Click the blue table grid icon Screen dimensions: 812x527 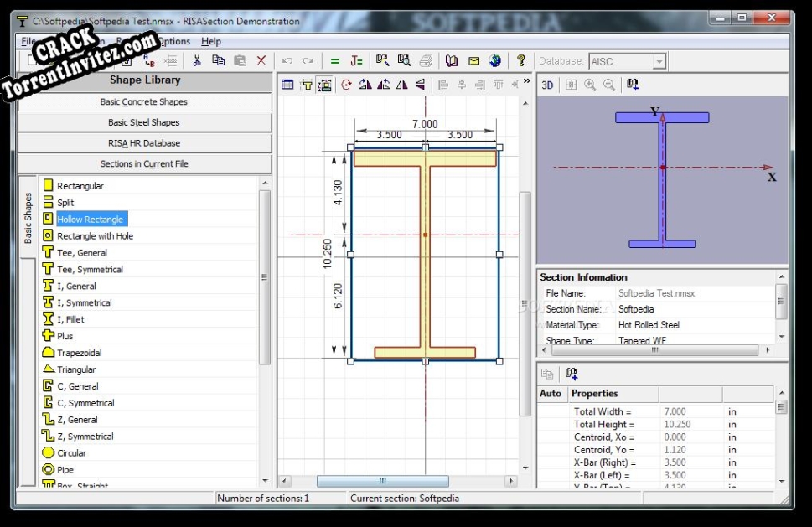pyautogui.click(x=287, y=85)
